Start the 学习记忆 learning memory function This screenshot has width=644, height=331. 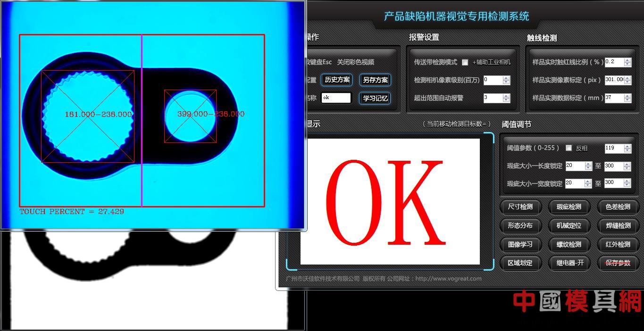375,98
